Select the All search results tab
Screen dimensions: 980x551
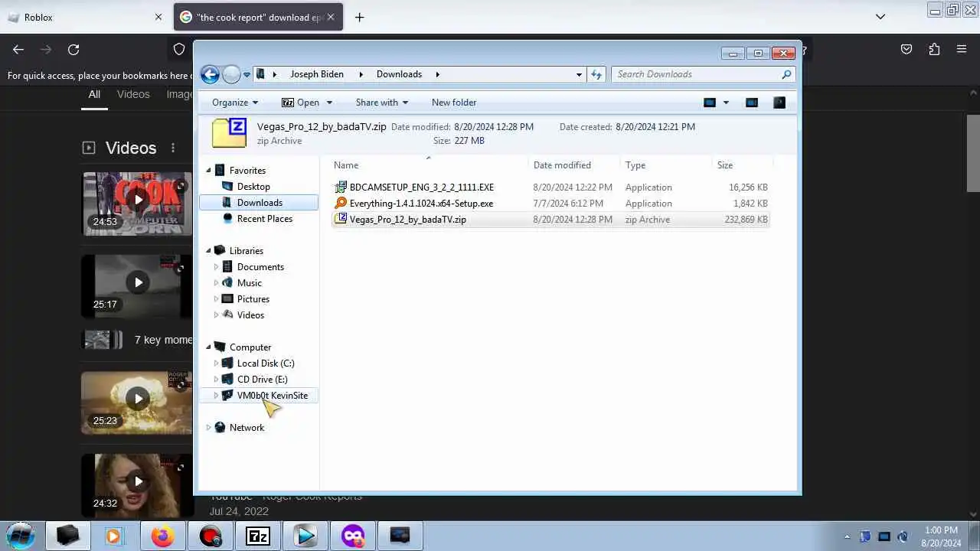click(x=94, y=94)
